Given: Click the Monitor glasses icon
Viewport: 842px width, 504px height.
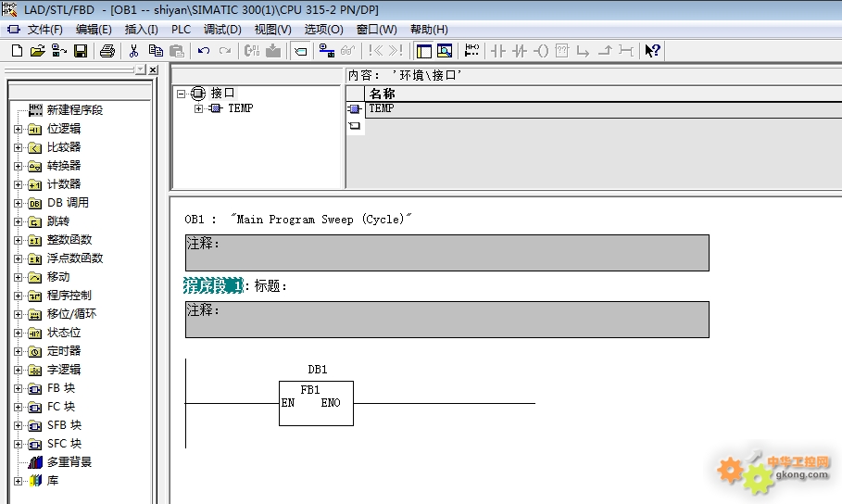Looking at the screenshot, I should click(347, 51).
